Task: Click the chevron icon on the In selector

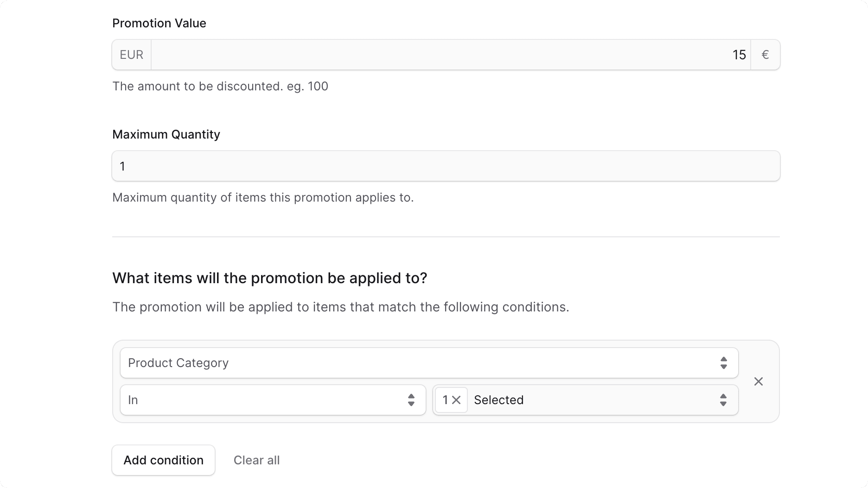Action: [x=411, y=399]
